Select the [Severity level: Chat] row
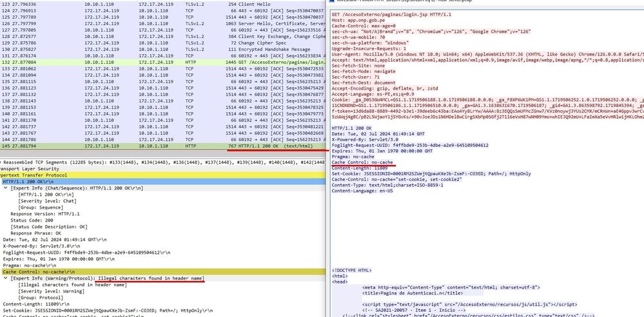 pyautogui.click(x=48, y=201)
